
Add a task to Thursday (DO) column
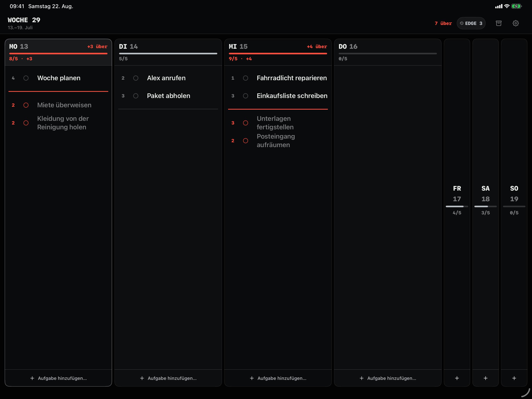(x=388, y=378)
